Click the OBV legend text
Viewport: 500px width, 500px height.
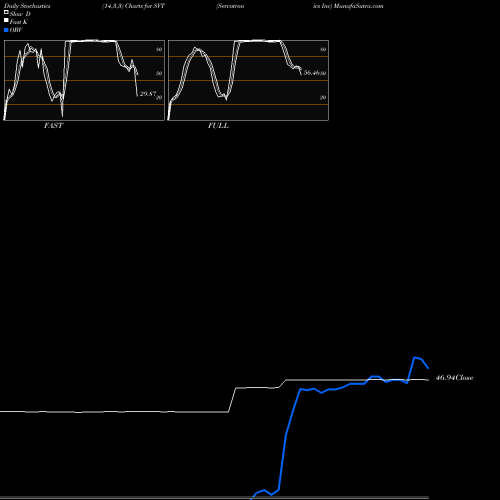pyautogui.click(x=16, y=30)
